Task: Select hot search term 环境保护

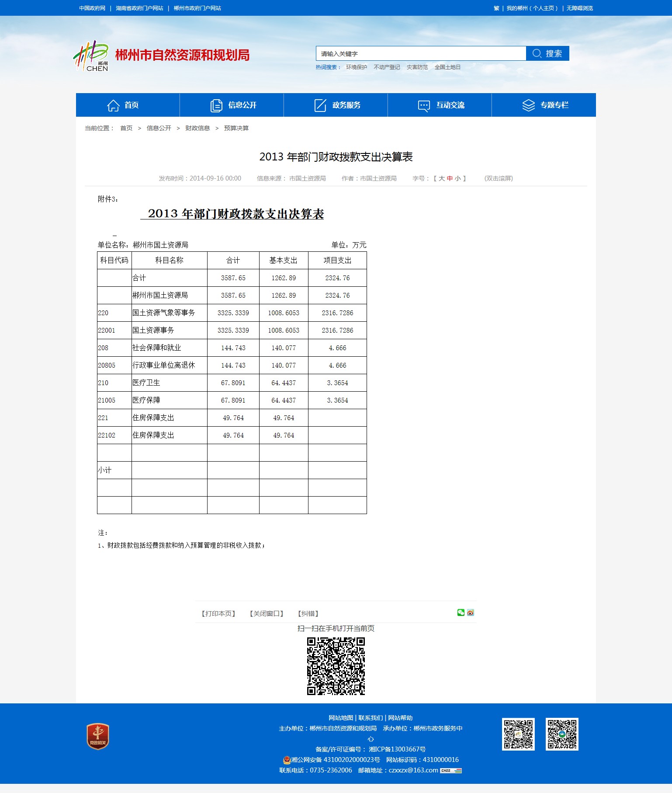Action: point(357,67)
